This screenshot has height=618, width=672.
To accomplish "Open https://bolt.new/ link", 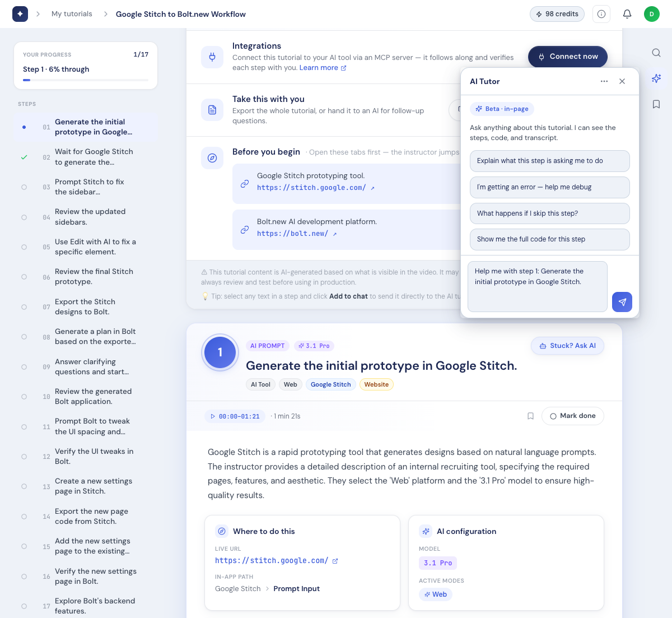I will [x=297, y=234].
